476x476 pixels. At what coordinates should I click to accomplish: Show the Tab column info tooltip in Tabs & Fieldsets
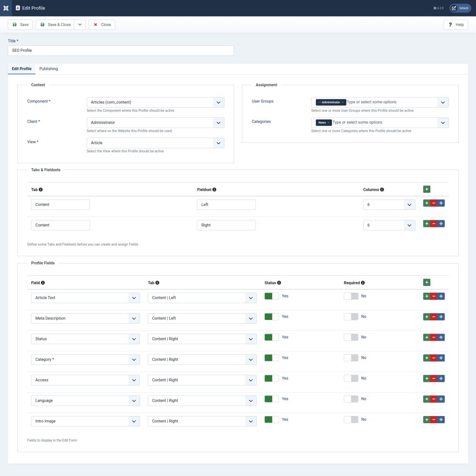pyautogui.click(x=41, y=189)
